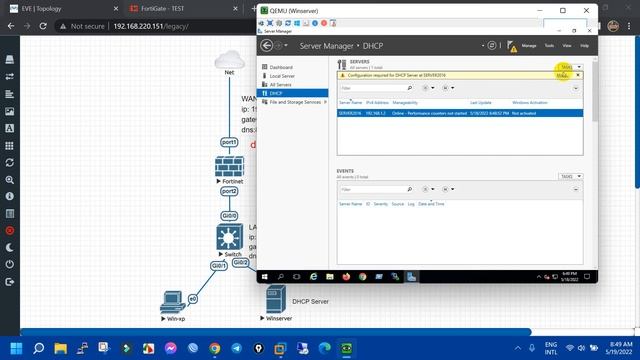Click EVE sidebar refresh topology icon

[x=10, y=162]
